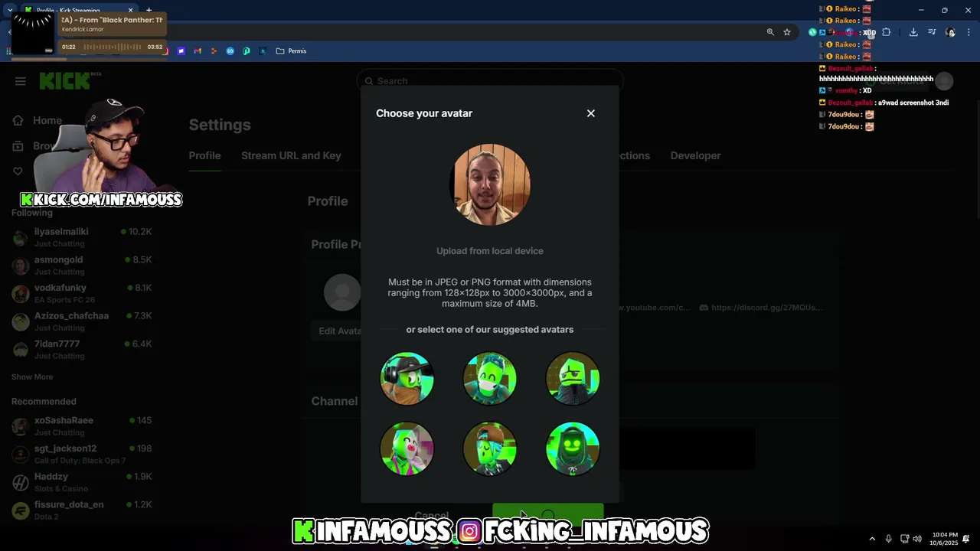
Task: Open the browser Extensions puzzle icon
Action: (887, 32)
